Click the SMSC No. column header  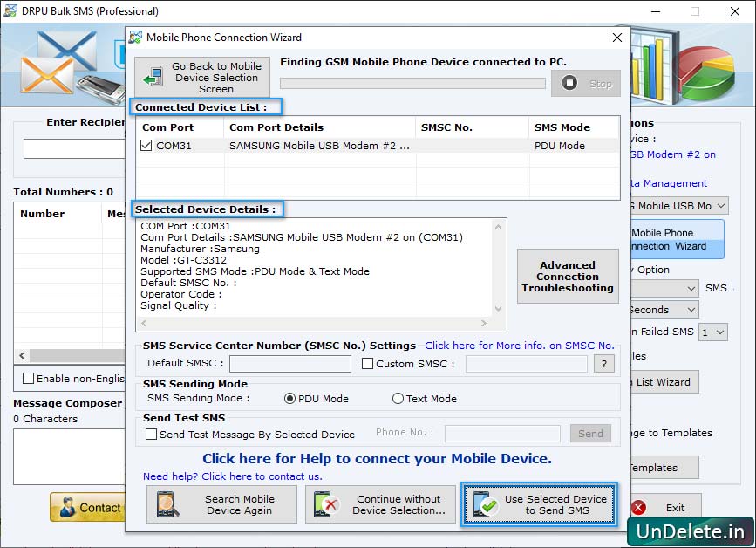click(x=472, y=127)
